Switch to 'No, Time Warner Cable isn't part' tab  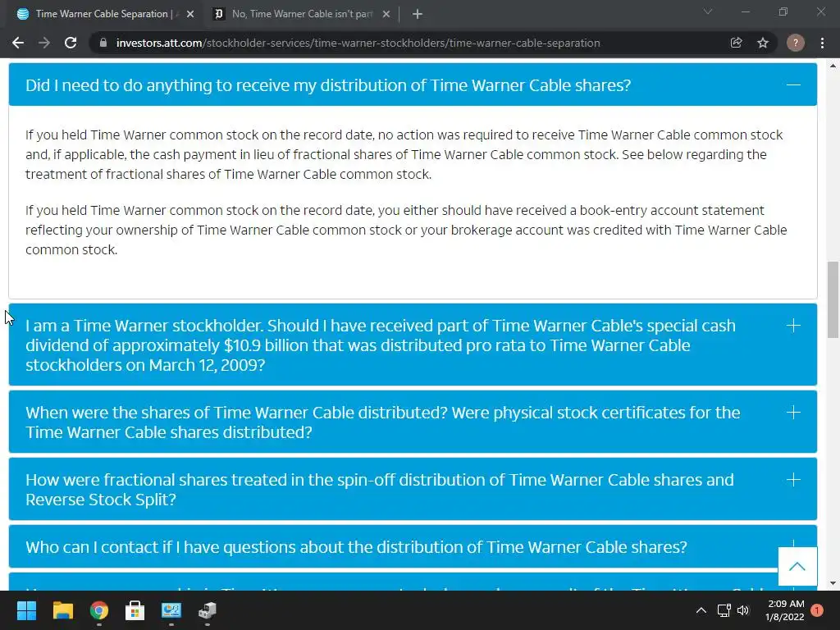click(x=301, y=14)
